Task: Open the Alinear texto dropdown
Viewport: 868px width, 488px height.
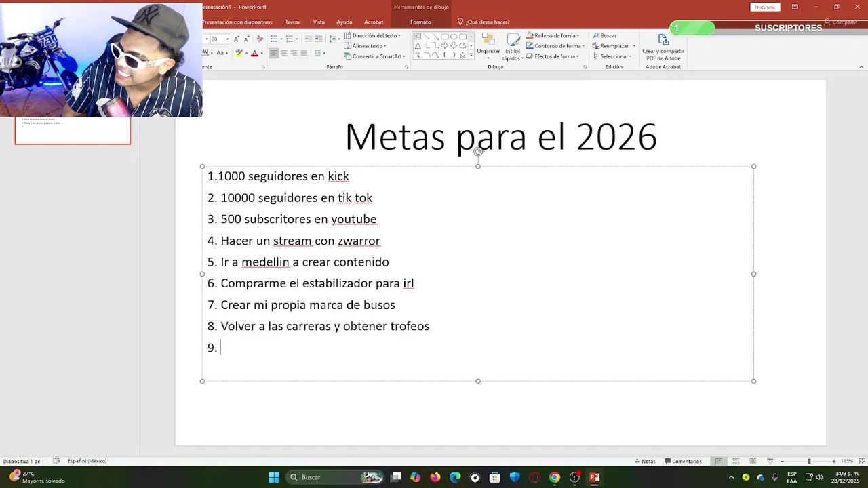Action: [x=366, y=46]
